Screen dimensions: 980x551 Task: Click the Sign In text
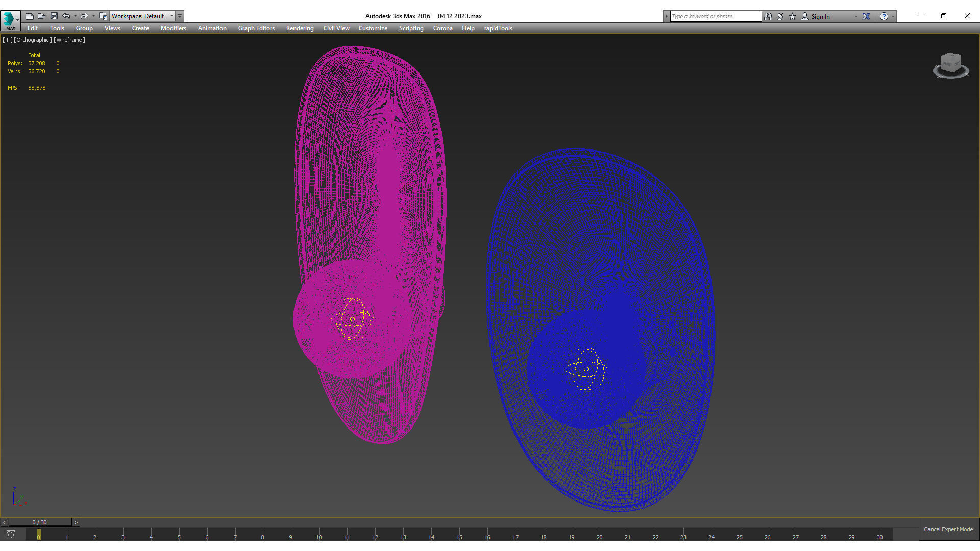[820, 17]
